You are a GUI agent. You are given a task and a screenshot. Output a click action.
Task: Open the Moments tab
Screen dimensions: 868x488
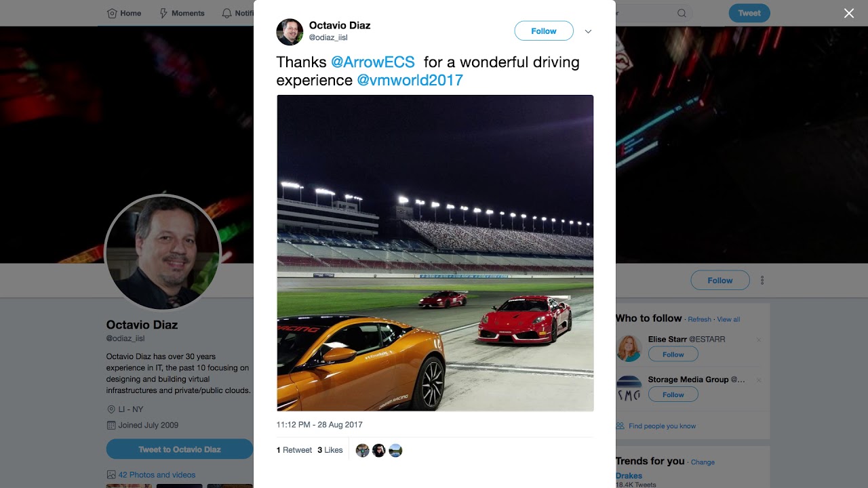pyautogui.click(x=182, y=13)
